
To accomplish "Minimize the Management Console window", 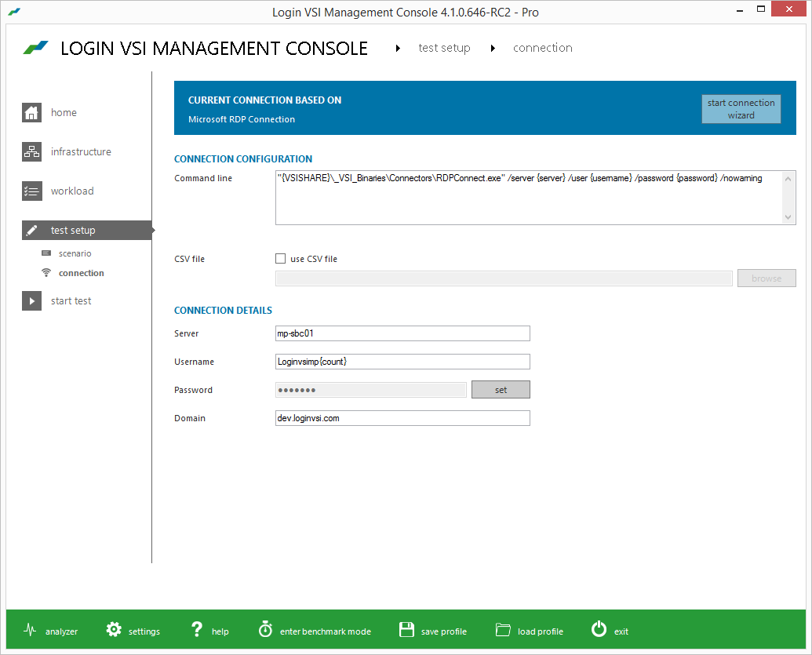I will click(740, 9).
